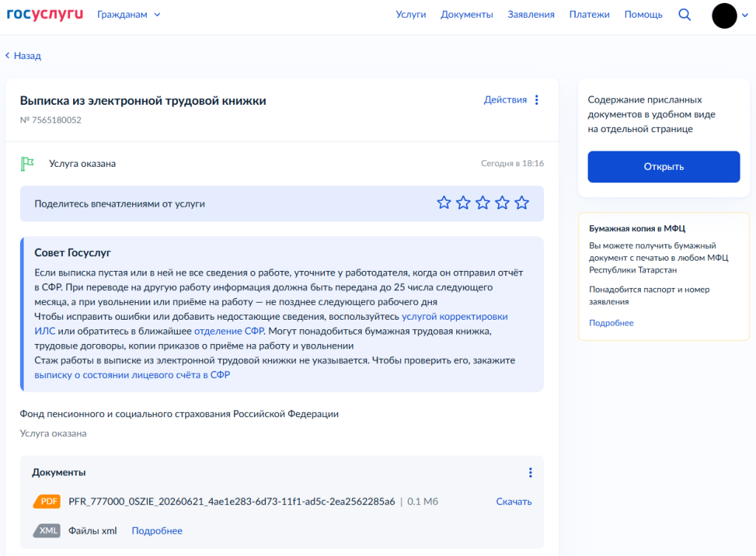Click the grey XML file icon
Image resolution: width=756 pixels, height=556 pixels.
coord(47,530)
